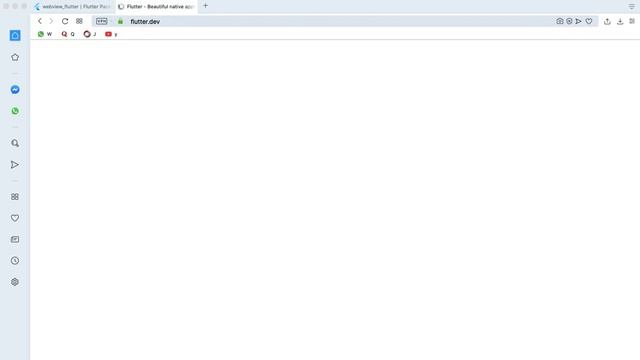Open history clock icon in sidebar
Screen dimensions: 640x360
(15, 261)
